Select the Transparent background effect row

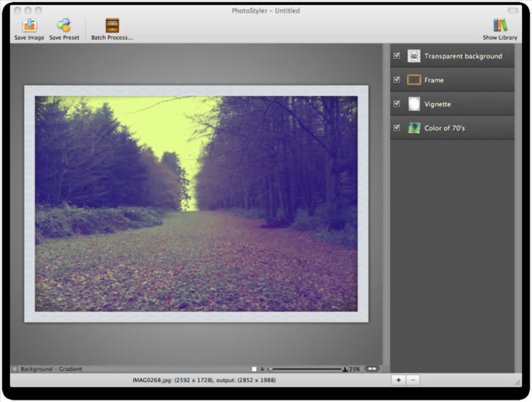coord(452,56)
